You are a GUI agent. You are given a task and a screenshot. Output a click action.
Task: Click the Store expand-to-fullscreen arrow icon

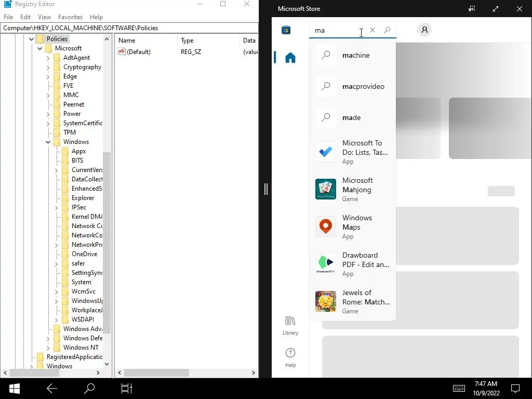tap(496, 9)
